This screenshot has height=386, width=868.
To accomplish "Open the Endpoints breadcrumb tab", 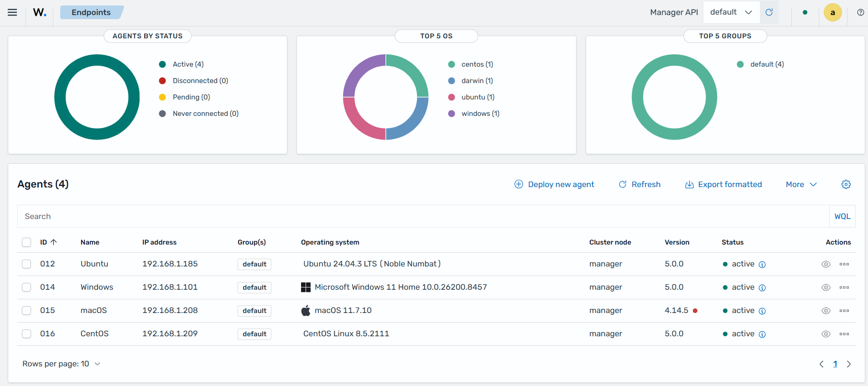I will (91, 12).
